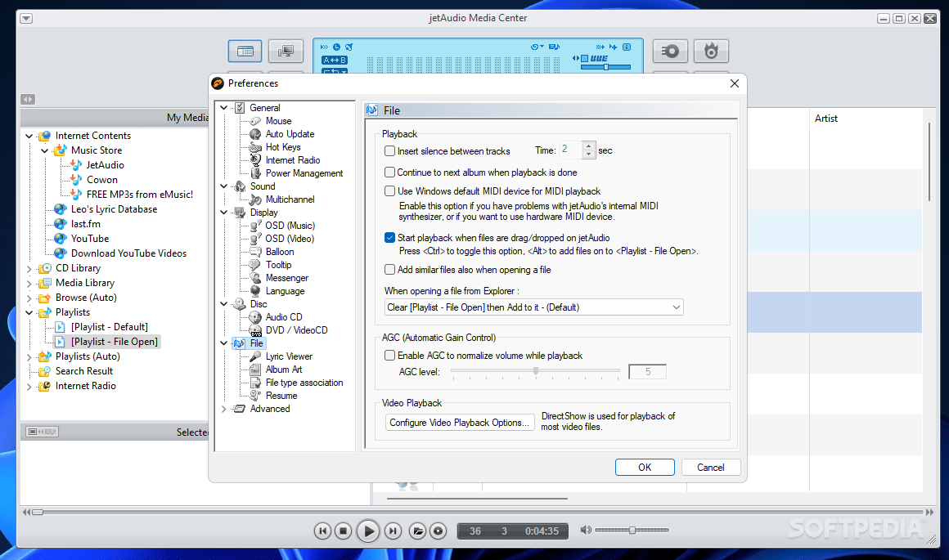Image resolution: width=949 pixels, height=560 pixels.
Task: Click the BBE level slider in display panel
Action: [605, 67]
